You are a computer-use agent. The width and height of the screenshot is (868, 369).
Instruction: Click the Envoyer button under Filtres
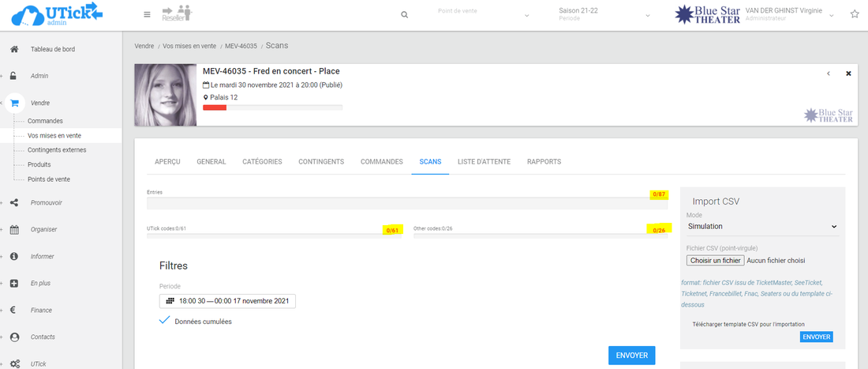click(x=631, y=356)
